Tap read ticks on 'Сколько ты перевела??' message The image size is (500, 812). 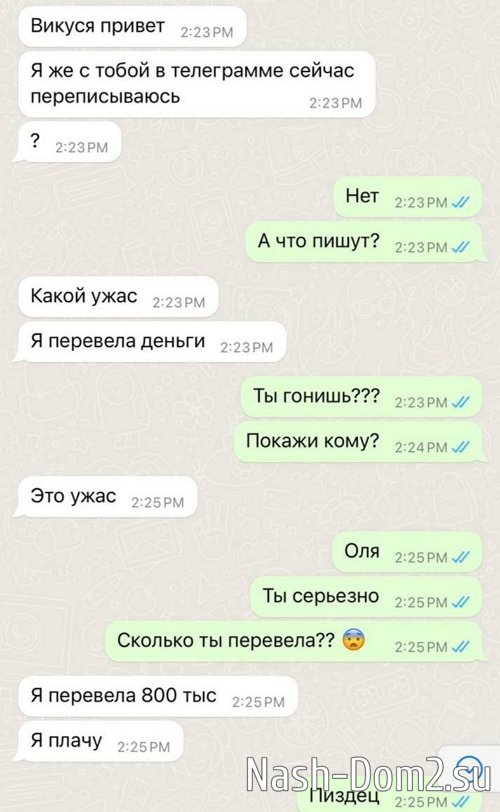coord(460,647)
